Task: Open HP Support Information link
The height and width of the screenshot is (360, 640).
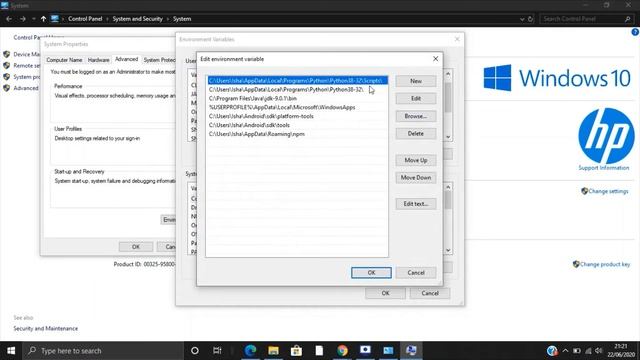Action: coord(604,168)
